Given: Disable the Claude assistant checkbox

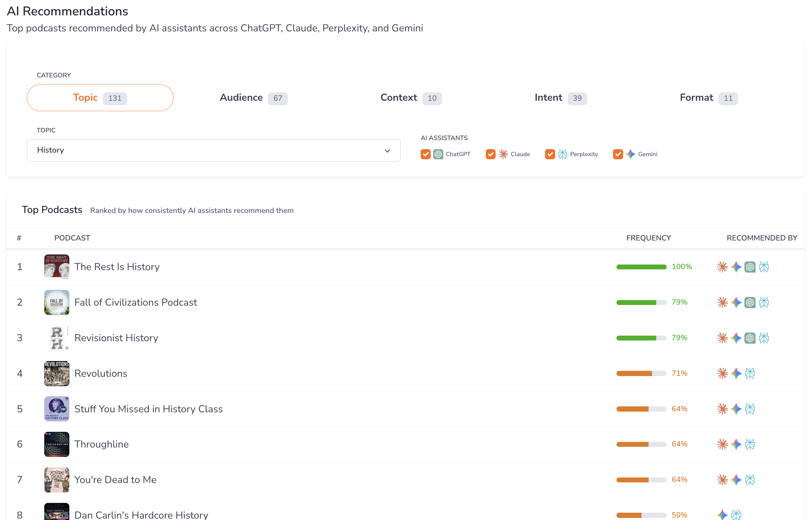Looking at the screenshot, I should (491, 154).
